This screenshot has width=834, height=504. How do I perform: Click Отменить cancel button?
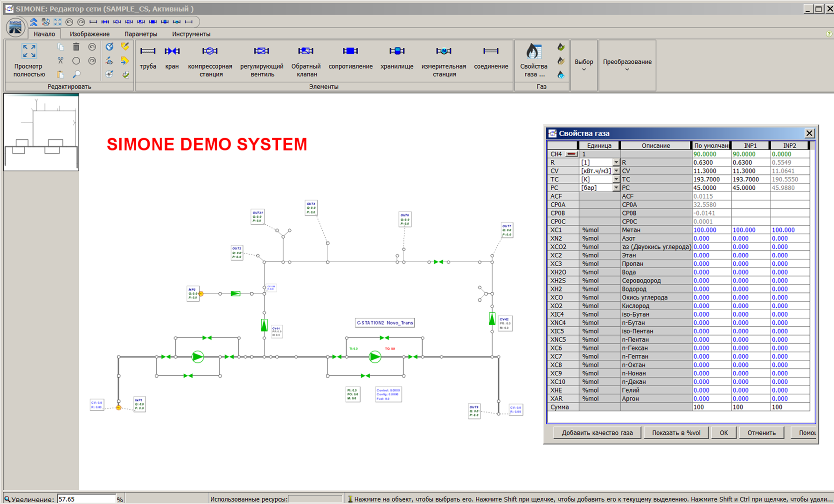tap(761, 433)
